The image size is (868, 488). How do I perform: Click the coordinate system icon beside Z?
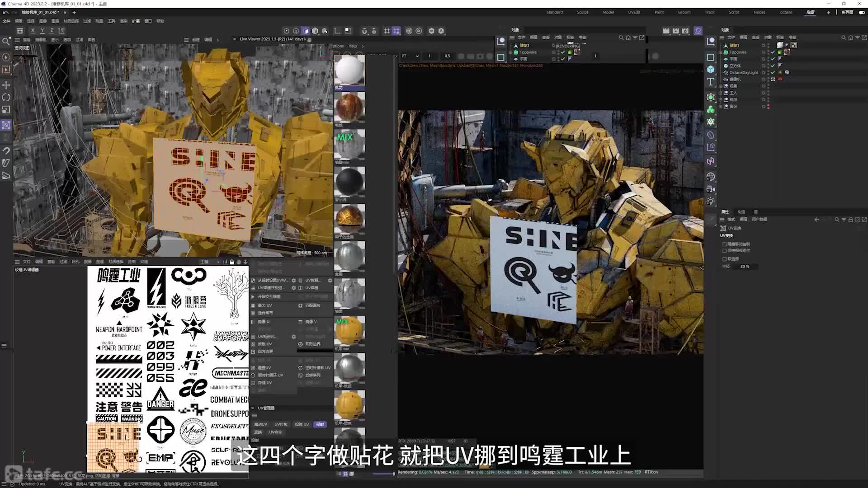tap(61, 31)
